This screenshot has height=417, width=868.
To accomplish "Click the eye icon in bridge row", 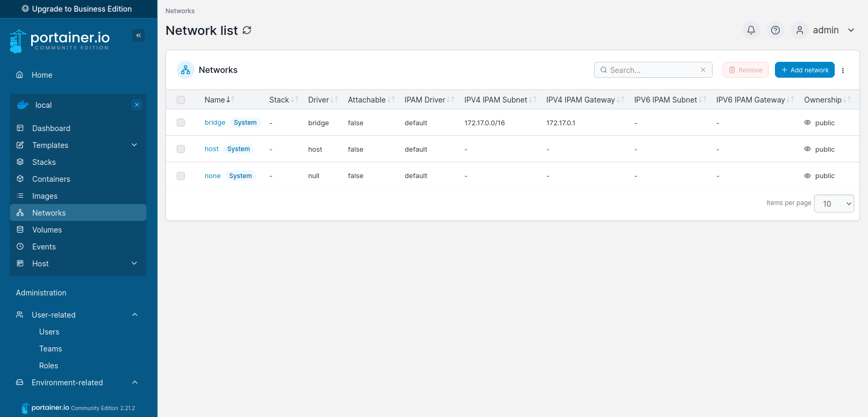I will pos(807,123).
